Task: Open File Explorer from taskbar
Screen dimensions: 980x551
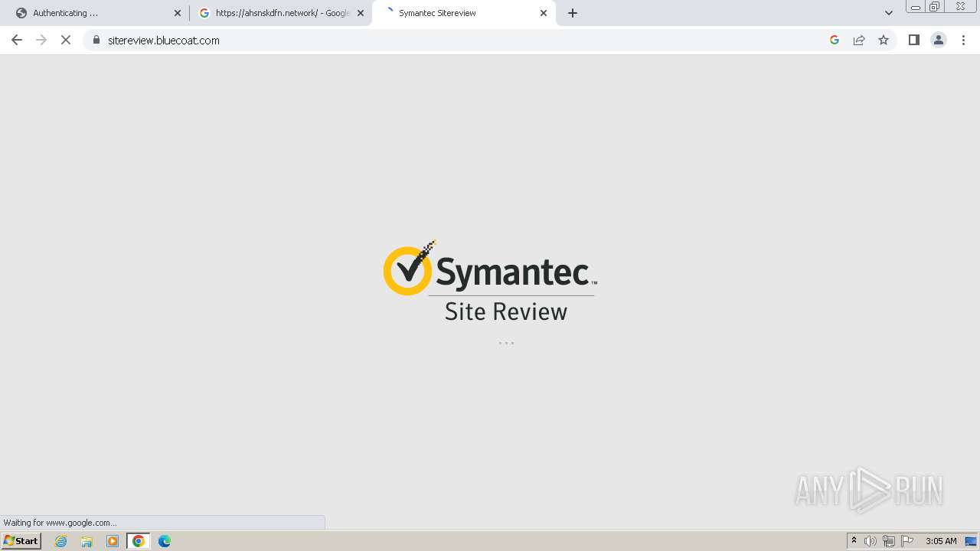Action: click(87, 541)
